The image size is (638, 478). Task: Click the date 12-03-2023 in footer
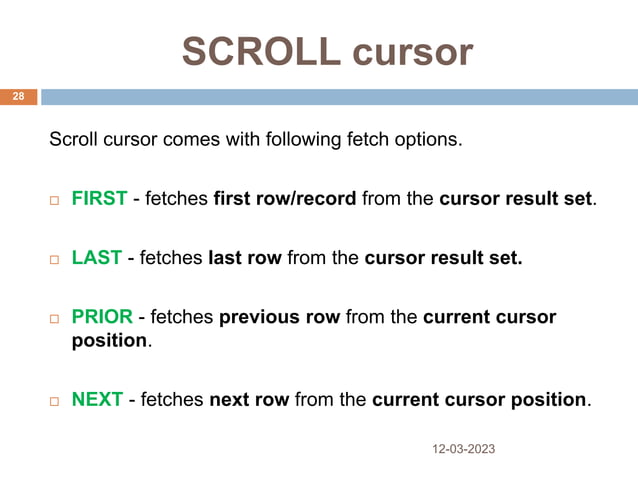pos(463,449)
